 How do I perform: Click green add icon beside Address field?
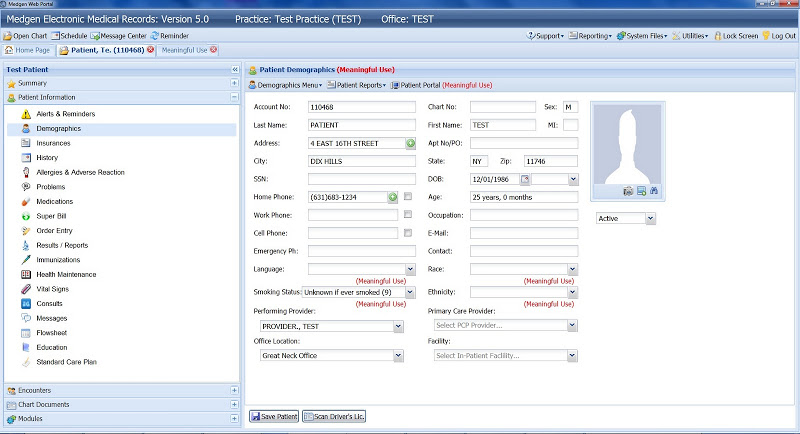[411, 143]
